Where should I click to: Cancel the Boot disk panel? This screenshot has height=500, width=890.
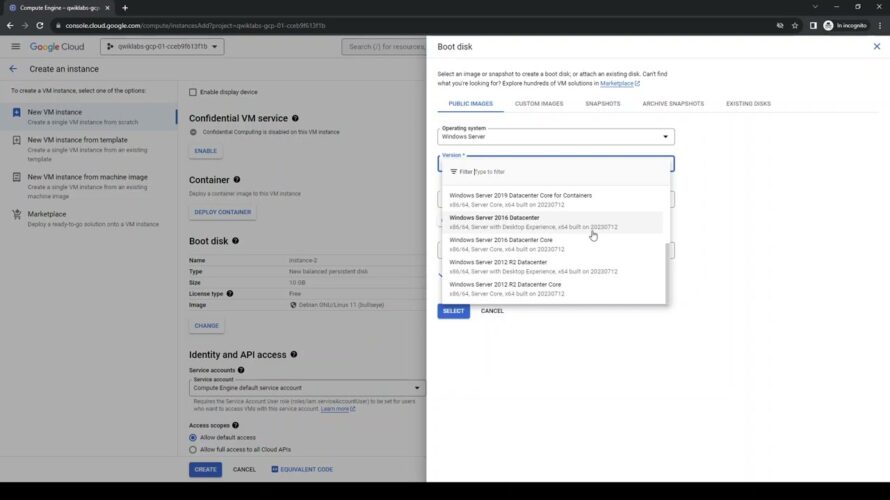coord(492,311)
